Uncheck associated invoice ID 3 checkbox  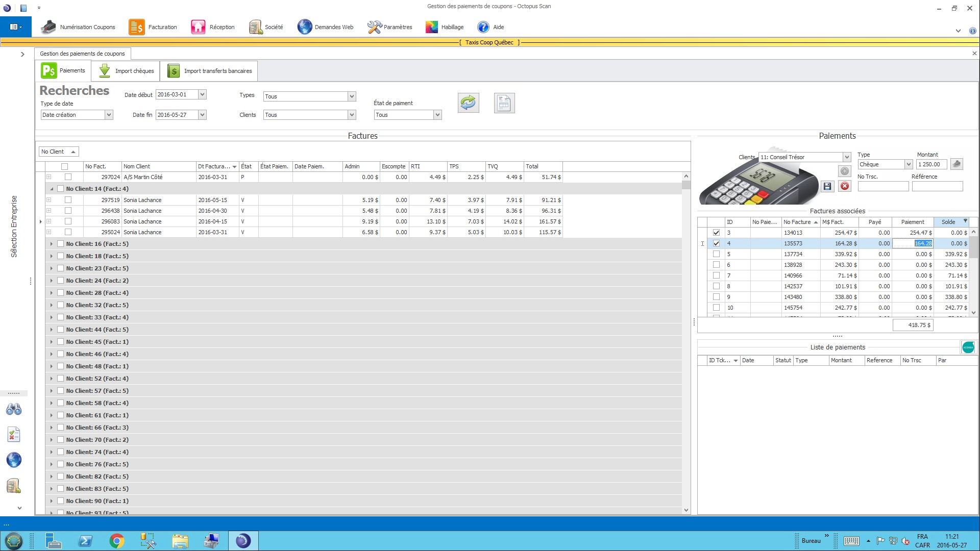coord(716,233)
